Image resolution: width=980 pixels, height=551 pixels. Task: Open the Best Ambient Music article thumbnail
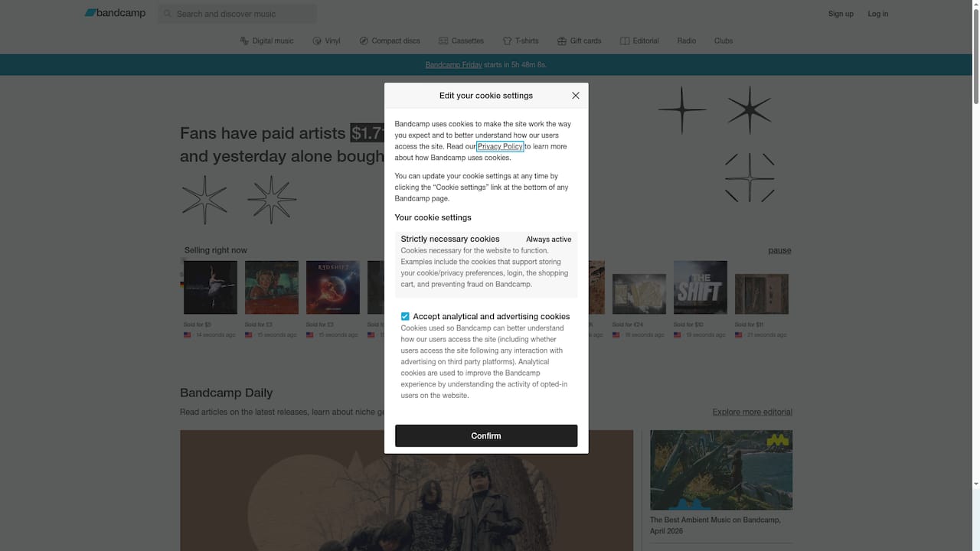721,470
